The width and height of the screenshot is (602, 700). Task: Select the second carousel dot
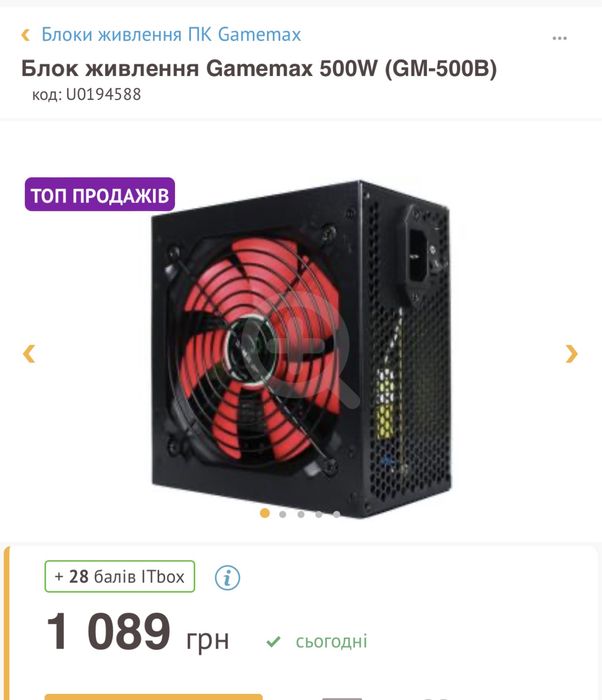(x=282, y=514)
